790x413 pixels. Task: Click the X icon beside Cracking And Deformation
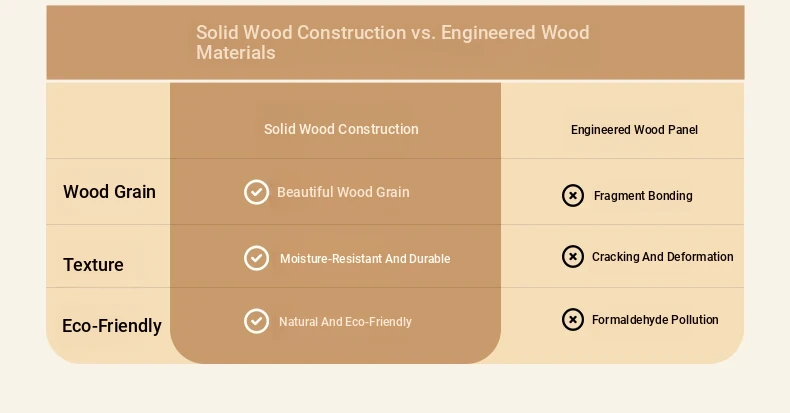coord(573,256)
